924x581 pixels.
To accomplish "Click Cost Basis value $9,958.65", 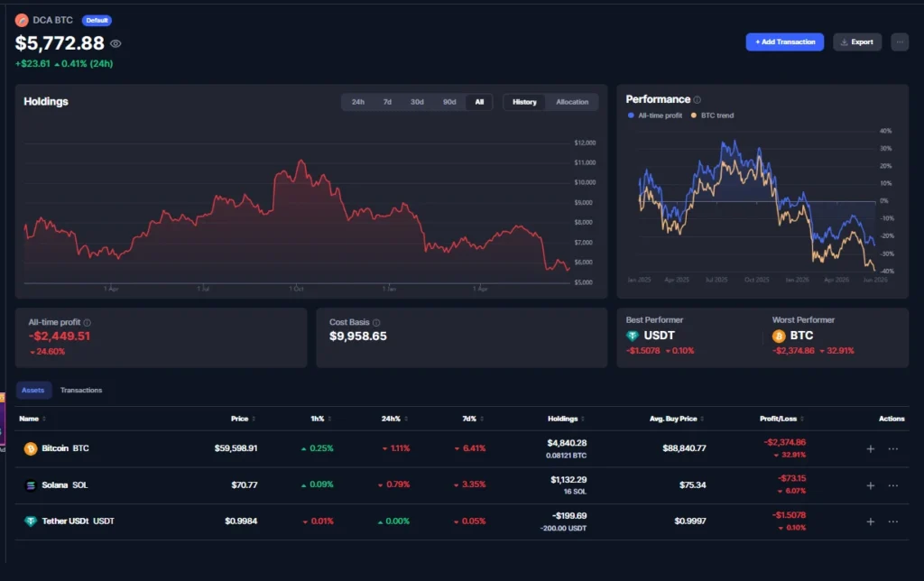I will (358, 337).
